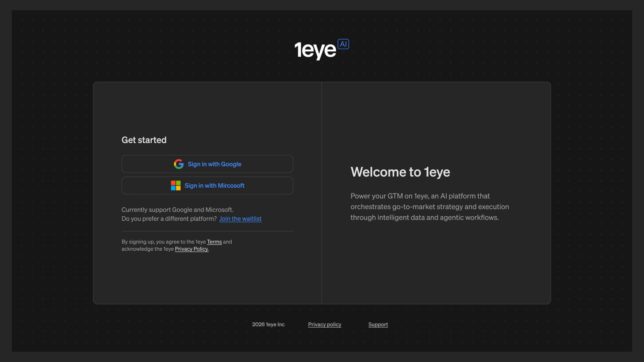Viewport: 644px width, 362px height.
Task: Click the 'Get started' heading
Action: point(144,140)
